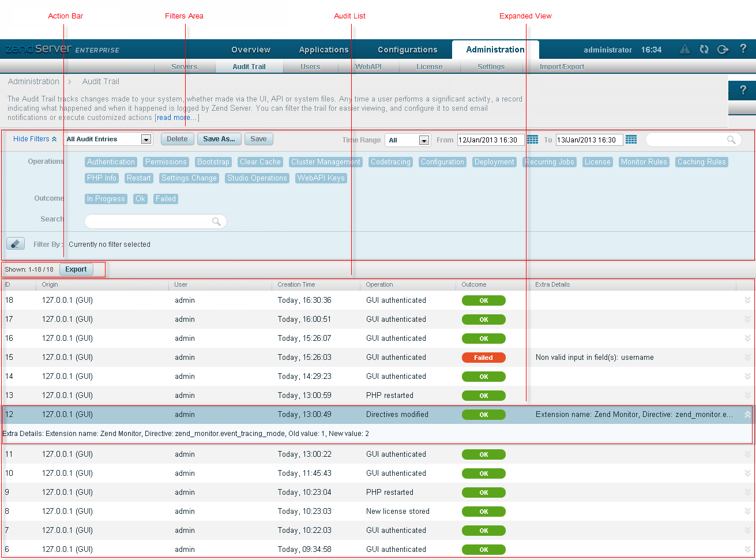The image size is (756, 560).
Task: Click the restart/refresh arrows icon in header
Action: pyautogui.click(x=704, y=50)
